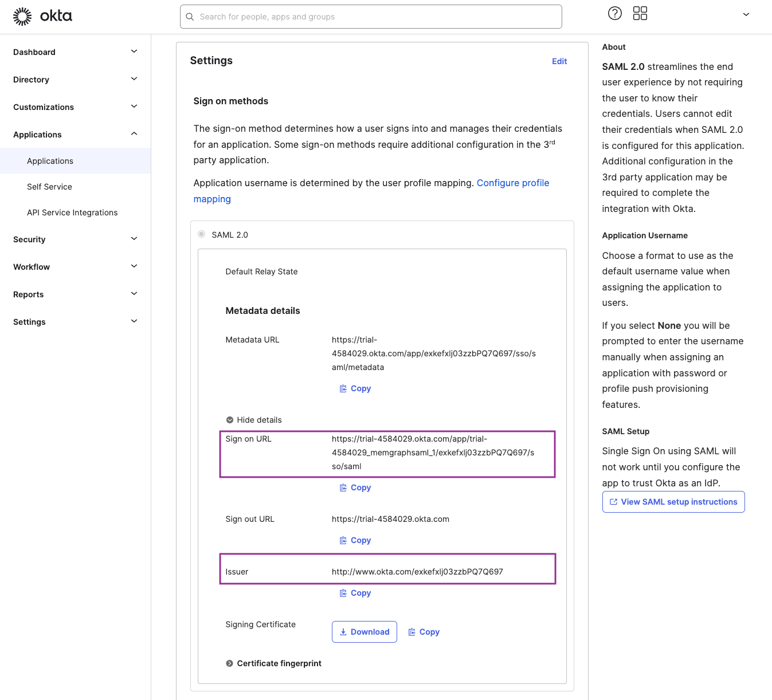Click the Sign on URL value text

(433, 453)
